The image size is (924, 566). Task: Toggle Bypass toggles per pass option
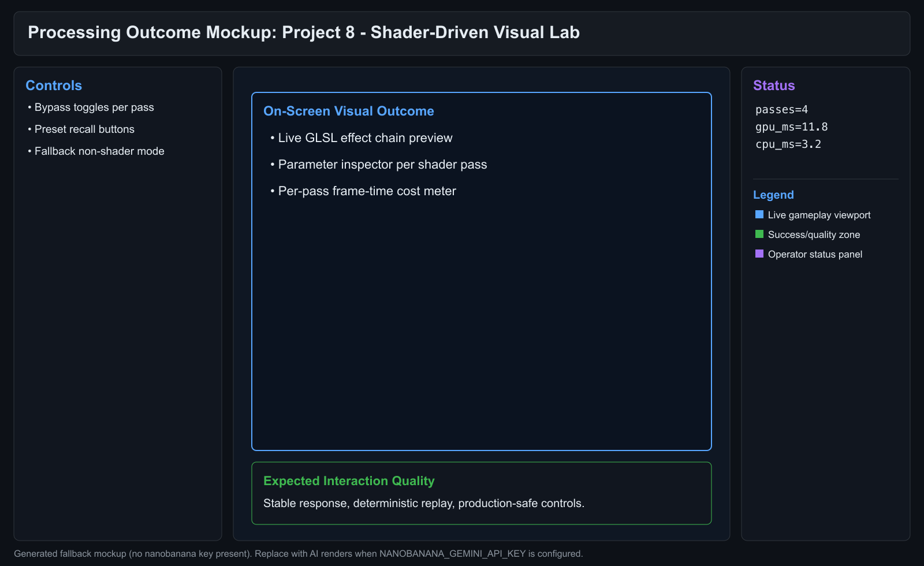point(94,107)
